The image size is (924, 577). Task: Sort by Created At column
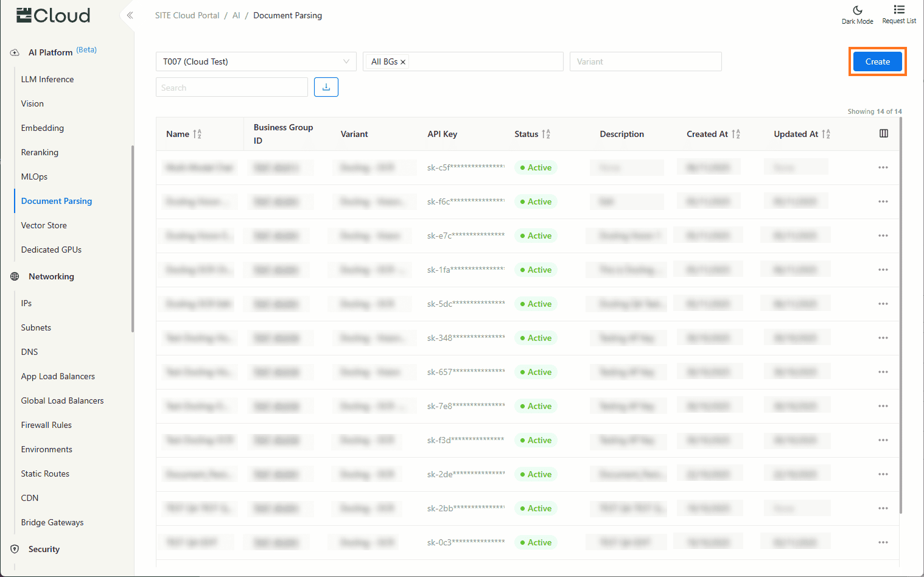[x=736, y=134]
